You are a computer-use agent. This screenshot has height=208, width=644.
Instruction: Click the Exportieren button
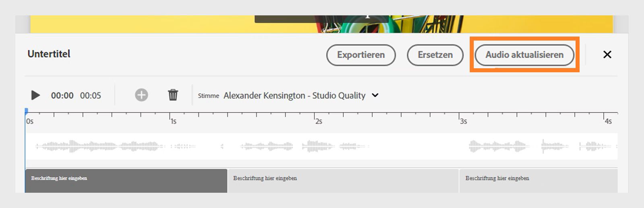[x=361, y=55]
